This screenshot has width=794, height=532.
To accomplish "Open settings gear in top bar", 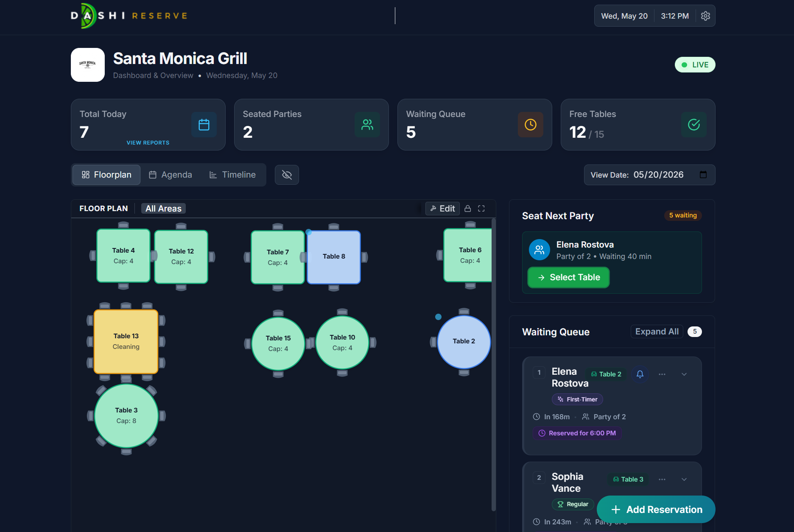I will pos(705,16).
